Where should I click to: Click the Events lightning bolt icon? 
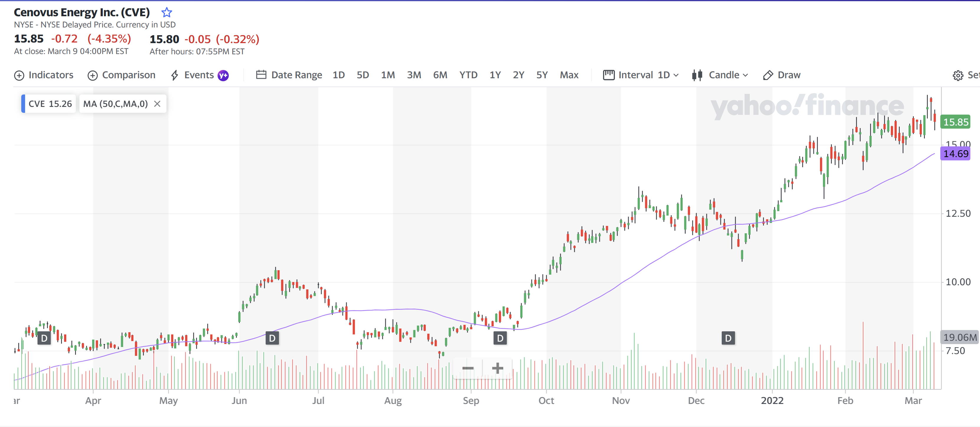[x=175, y=75]
